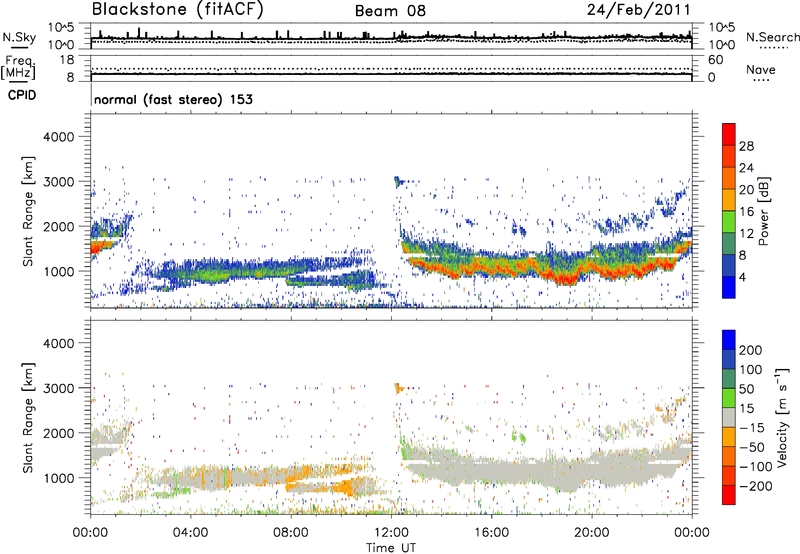Click the solid line sample under 'N.Sky'
Image resolution: width=800 pixels, height=554 pixels.
(20, 48)
